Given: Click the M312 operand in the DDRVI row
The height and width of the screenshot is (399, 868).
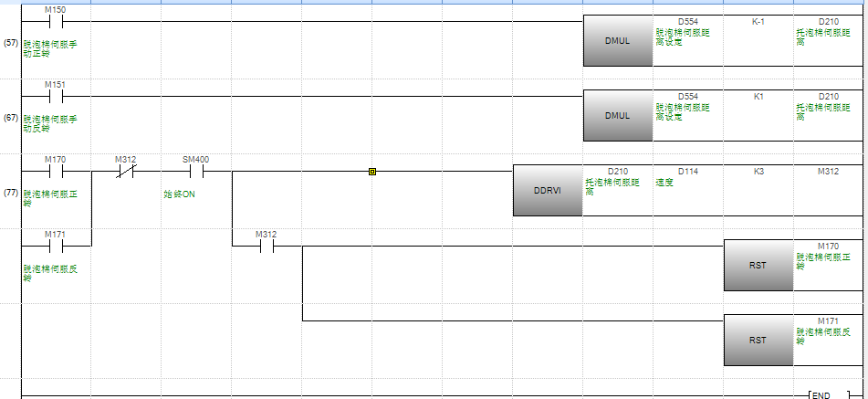Looking at the screenshot, I should pyautogui.click(x=828, y=171).
